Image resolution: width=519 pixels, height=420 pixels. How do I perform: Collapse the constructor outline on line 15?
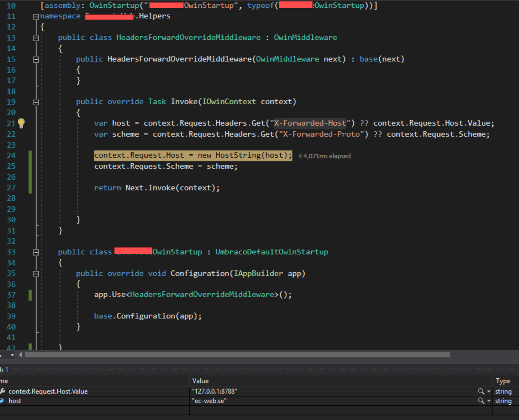36,59
